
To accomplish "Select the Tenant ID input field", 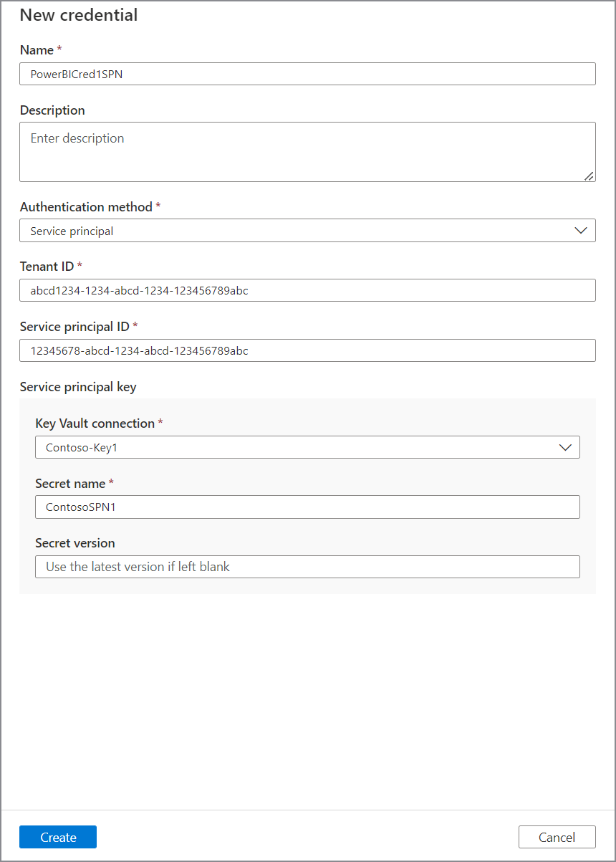I will pyautogui.click(x=307, y=290).
